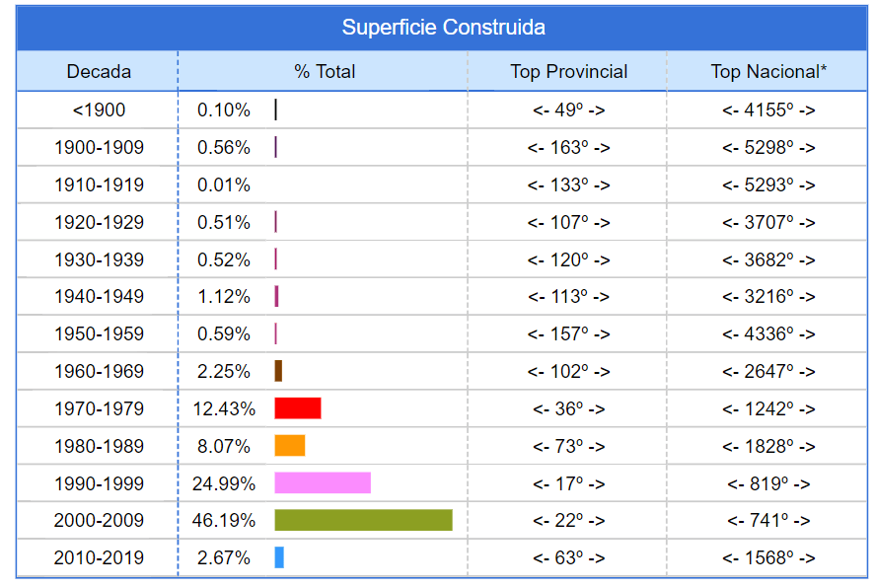Select national ranking 741º for 2000-2009
The width and height of the screenshot is (876, 588).
click(x=768, y=520)
